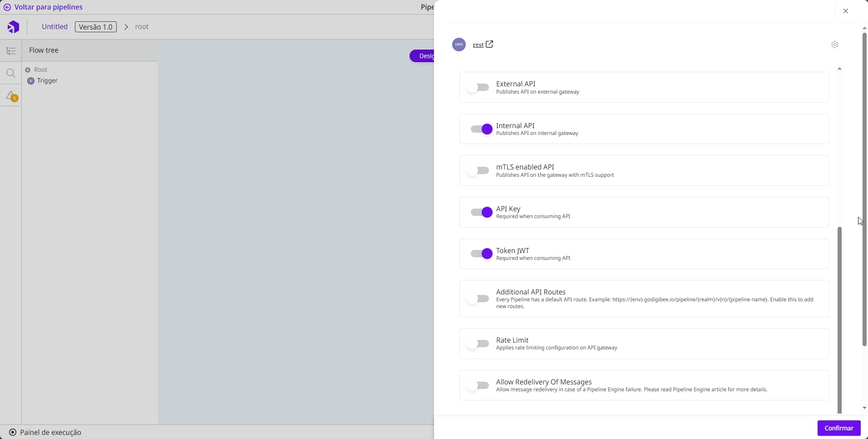Select Root in the flow tree
Image resolution: width=868 pixels, height=439 pixels.
40,70
